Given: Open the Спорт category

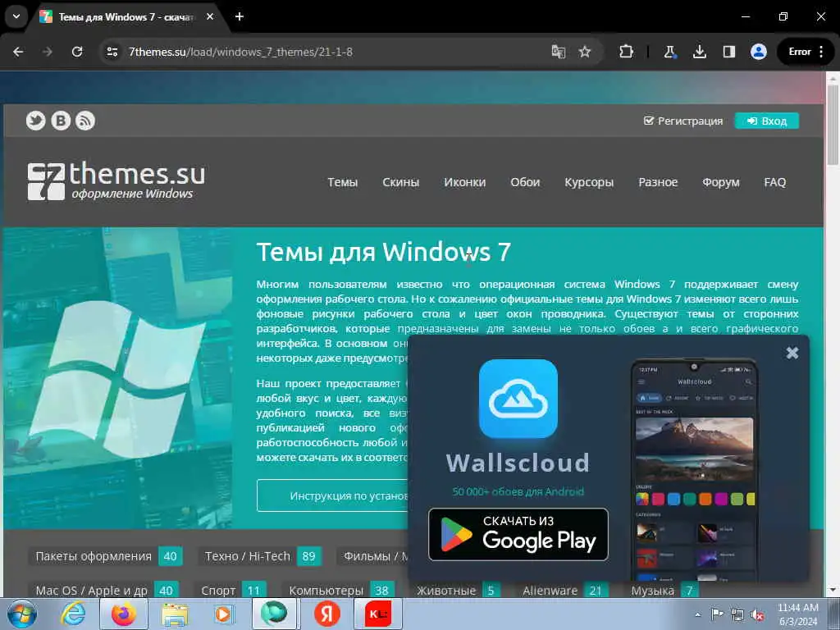Looking at the screenshot, I should pos(230,591).
